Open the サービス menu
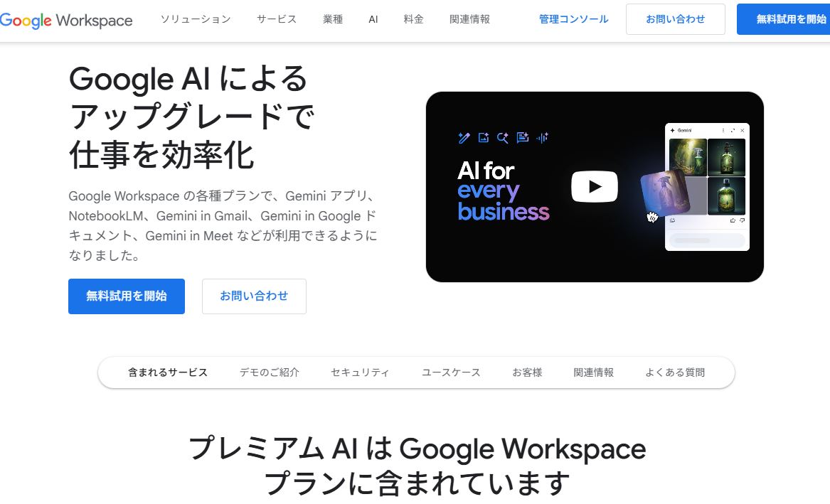 (277, 19)
